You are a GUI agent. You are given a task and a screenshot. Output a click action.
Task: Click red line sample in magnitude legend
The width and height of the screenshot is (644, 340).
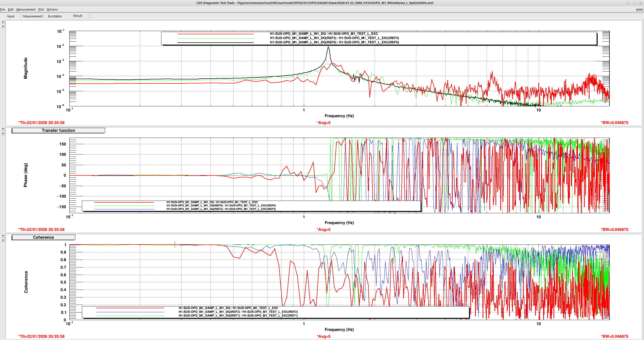(x=215, y=34)
